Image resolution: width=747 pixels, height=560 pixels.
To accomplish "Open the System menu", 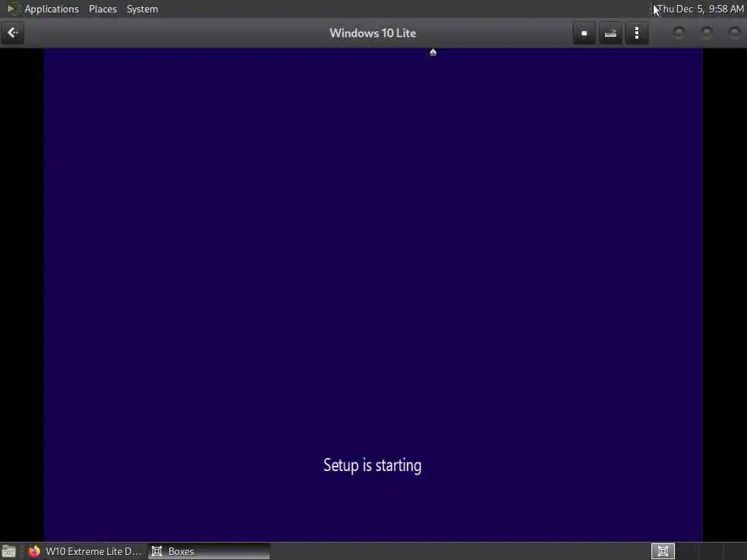I will [142, 9].
